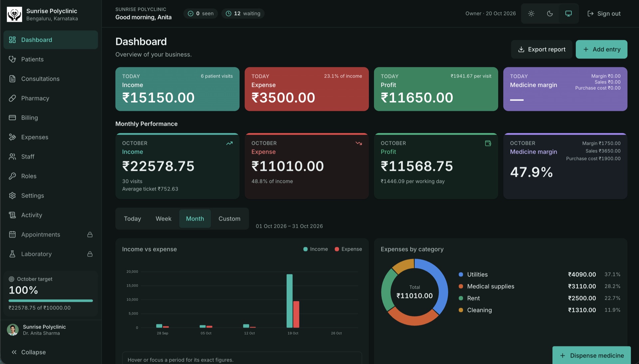
Task: Click the green Rent color dot
Action: click(x=461, y=298)
